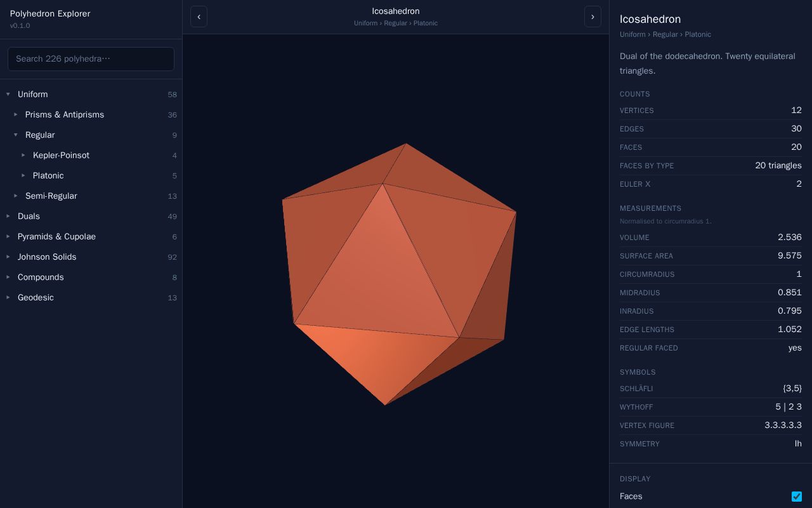Expand the Platonic group arrow

pyautogui.click(x=23, y=176)
